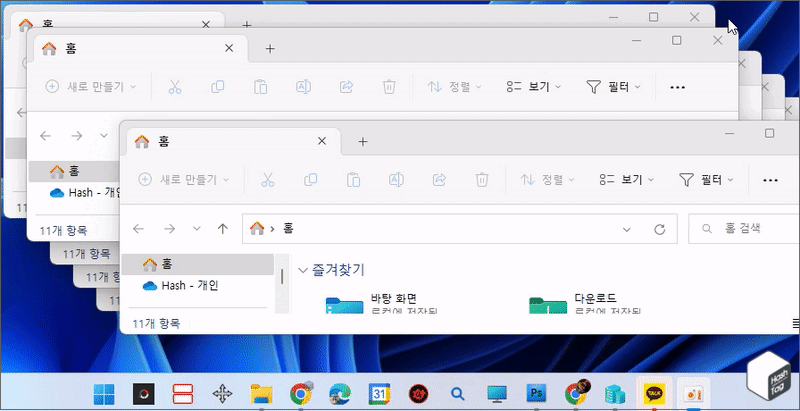Viewport: 800px width, 411px height.
Task: Open 새로 만들기 in second Explorer window
Action: 91,87
